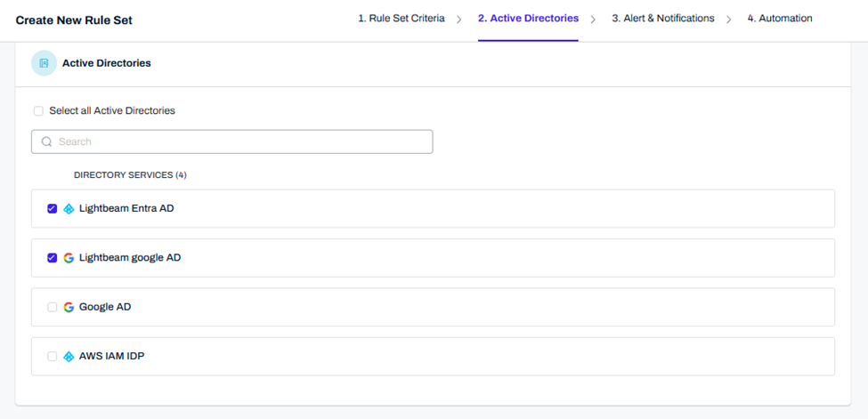Uncheck the Lightbeam Entra AD checkbox
The height and width of the screenshot is (419, 868).
[x=53, y=209]
